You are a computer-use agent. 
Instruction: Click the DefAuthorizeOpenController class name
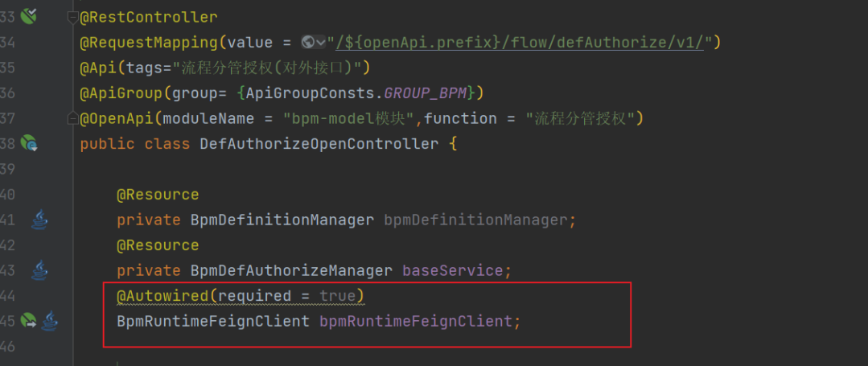[x=319, y=144]
